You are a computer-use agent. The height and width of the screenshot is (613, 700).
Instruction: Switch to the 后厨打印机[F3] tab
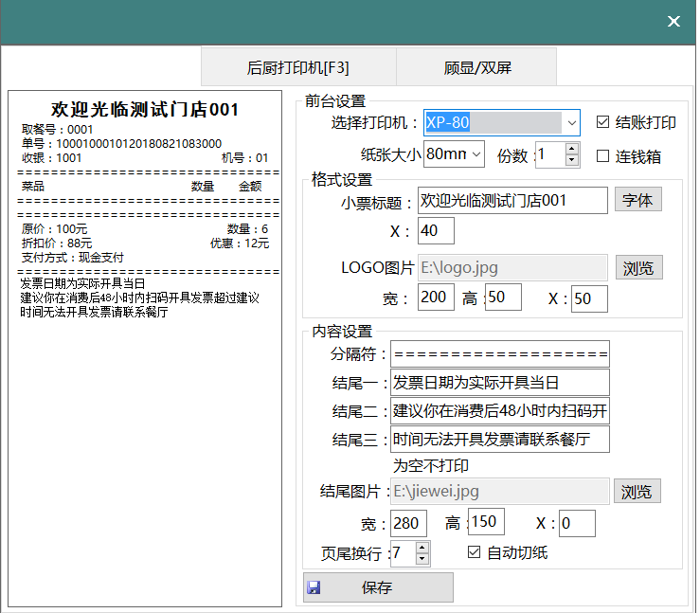298,68
